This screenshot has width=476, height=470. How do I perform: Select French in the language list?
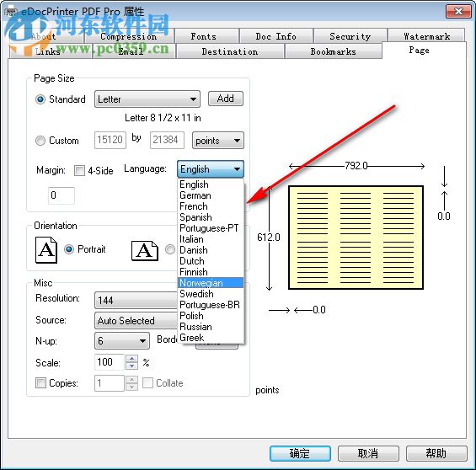pyautogui.click(x=211, y=206)
